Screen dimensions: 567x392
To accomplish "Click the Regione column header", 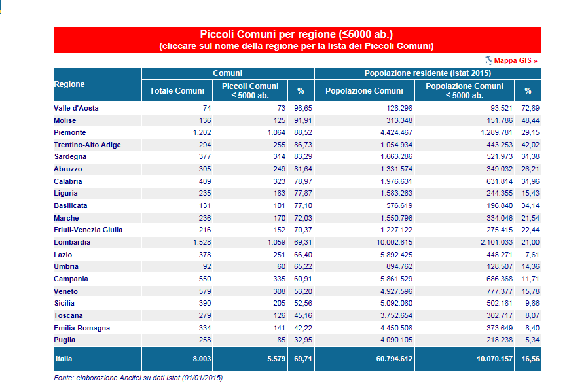I will 97,84.
